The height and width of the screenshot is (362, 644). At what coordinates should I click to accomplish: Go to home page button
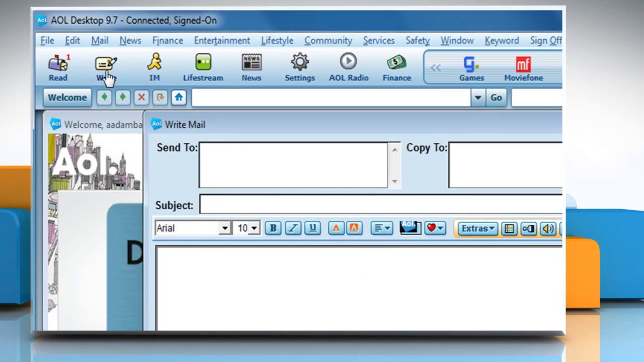coord(179,98)
